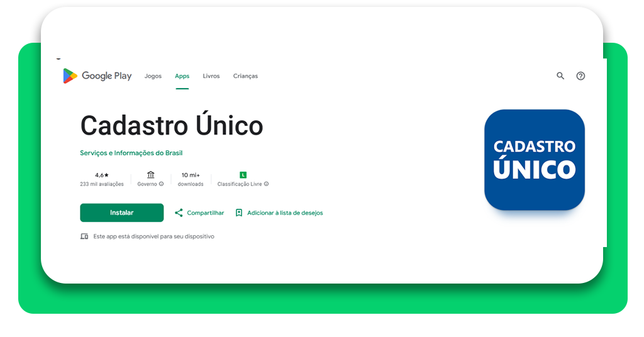Click the wishlist bookmark icon
Viewport: 644px width, 337px height.
(239, 213)
